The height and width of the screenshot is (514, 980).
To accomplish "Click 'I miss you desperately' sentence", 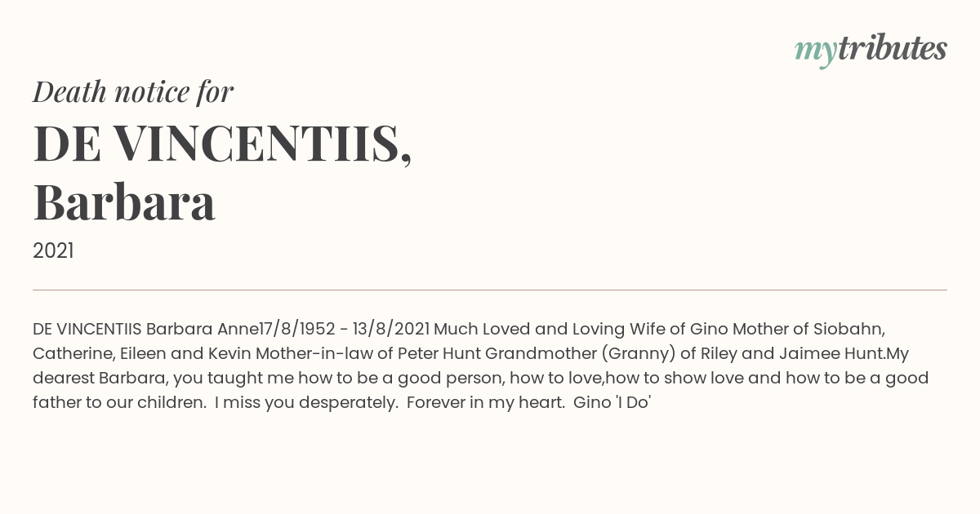I will (306, 403).
